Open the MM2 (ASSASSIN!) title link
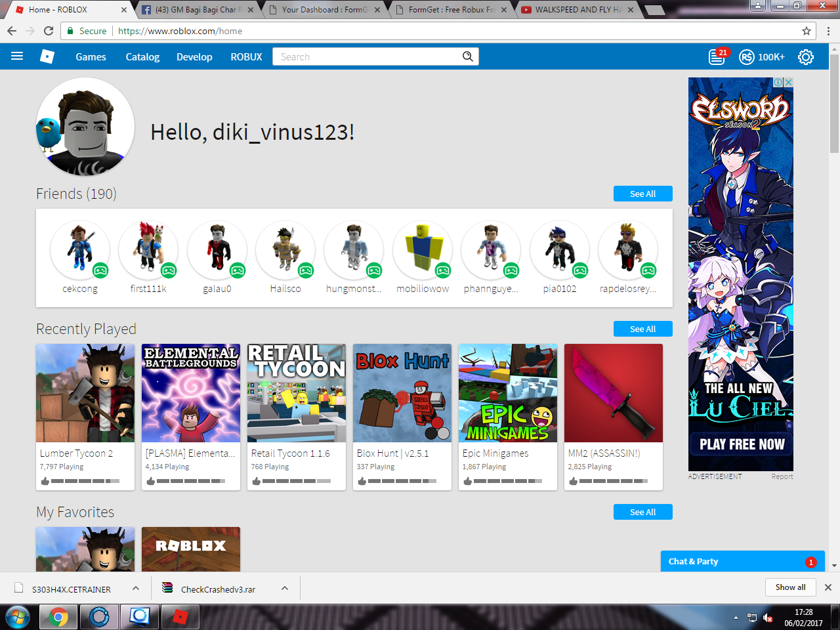Image resolution: width=840 pixels, height=630 pixels. [x=604, y=453]
